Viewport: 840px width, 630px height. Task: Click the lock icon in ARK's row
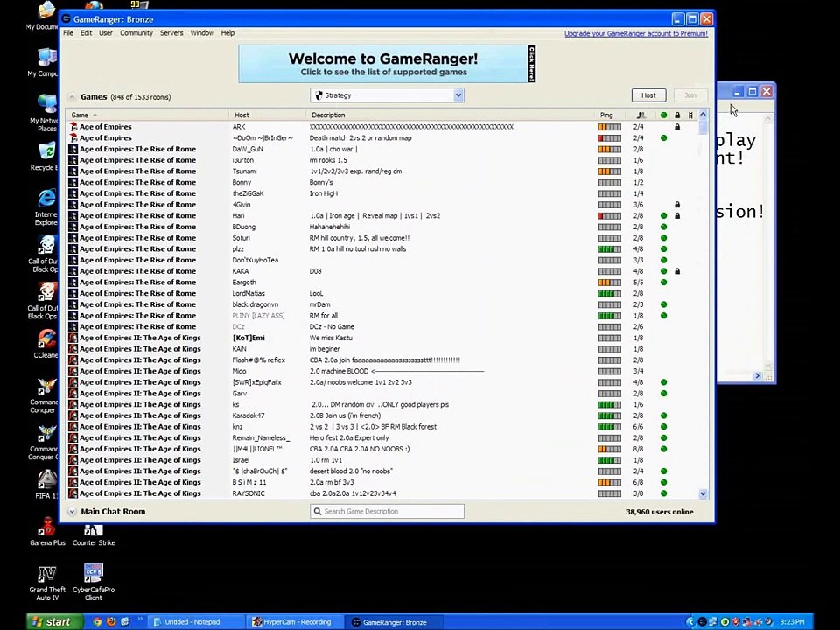677,127
